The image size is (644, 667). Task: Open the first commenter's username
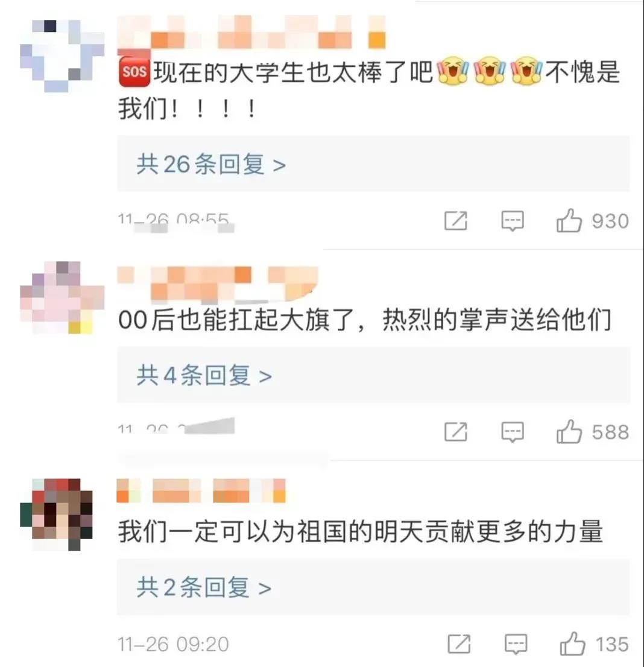[x=251, y=32]
